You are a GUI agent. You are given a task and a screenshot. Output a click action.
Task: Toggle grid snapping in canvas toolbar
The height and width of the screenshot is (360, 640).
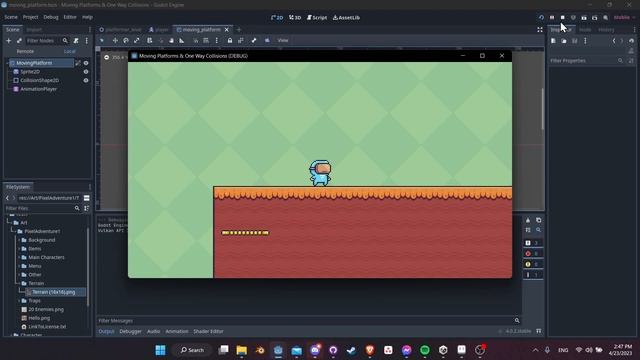pos(206,40)
